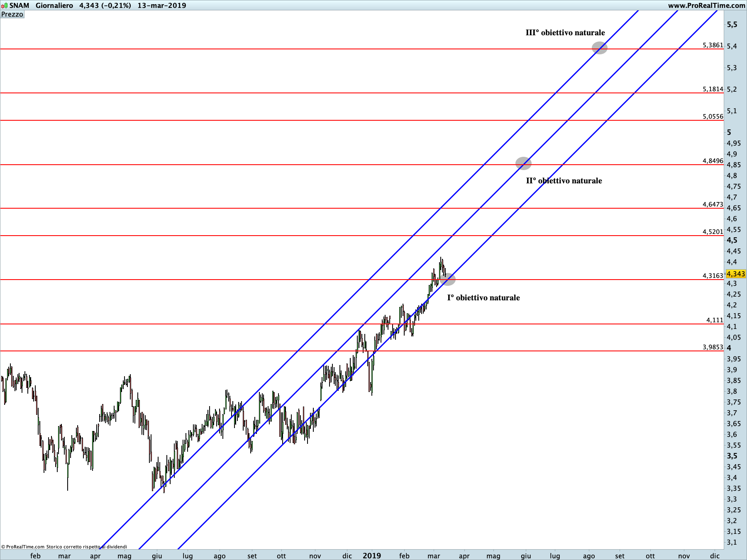Click the Giornaliero timeframe label
The image size is (747, 560).
[x=54, y=5]
